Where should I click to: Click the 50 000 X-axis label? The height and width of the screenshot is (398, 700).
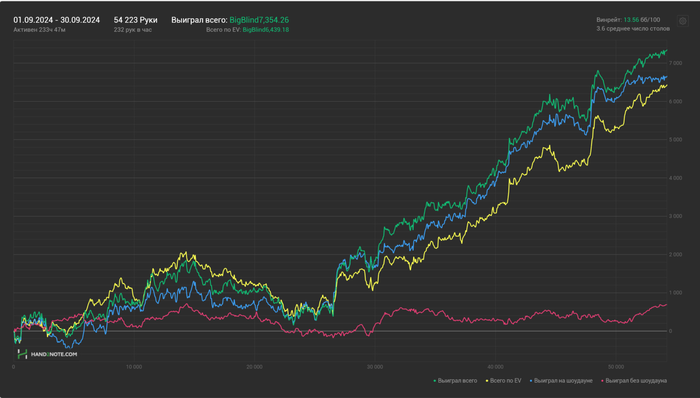click(616, 367)
